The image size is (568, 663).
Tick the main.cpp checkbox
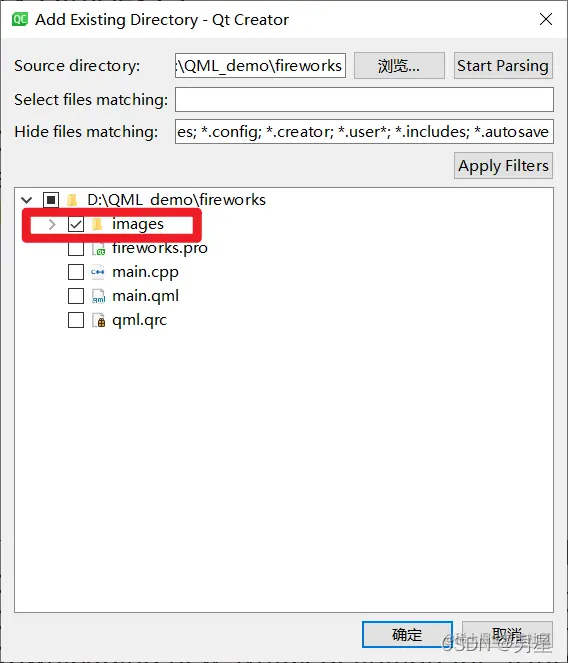click(x=76, y=272)
